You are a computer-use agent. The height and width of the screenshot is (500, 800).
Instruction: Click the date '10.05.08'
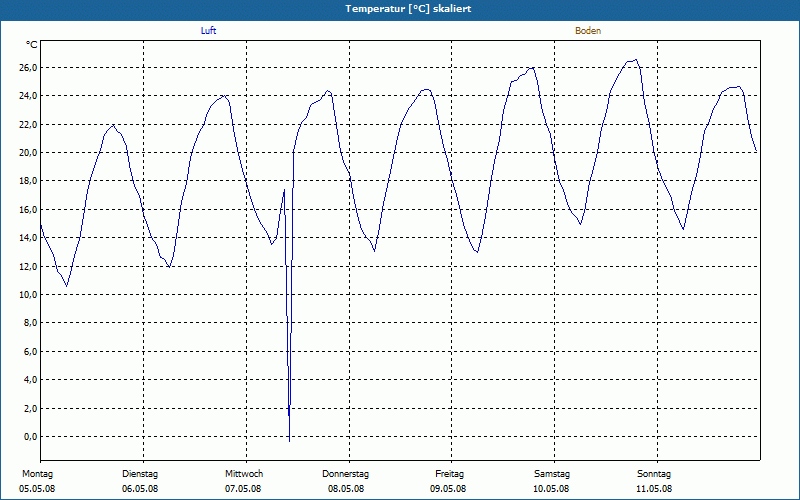coord(551,489)
